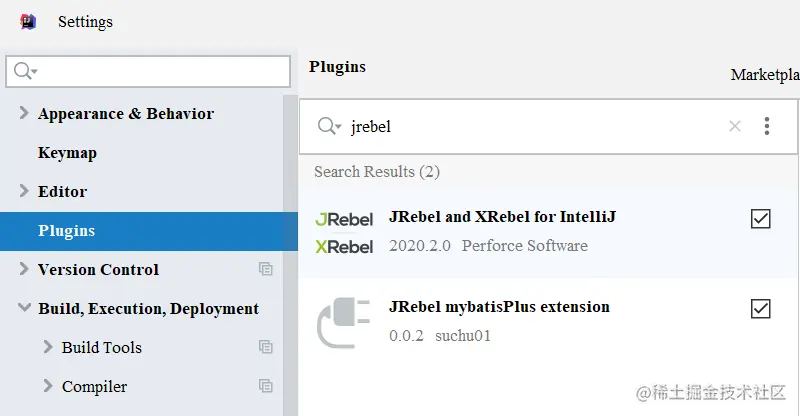
Task: Disable JRebel and XRebel for IntelliJ plugin
Action: click(x=760, y=219)
